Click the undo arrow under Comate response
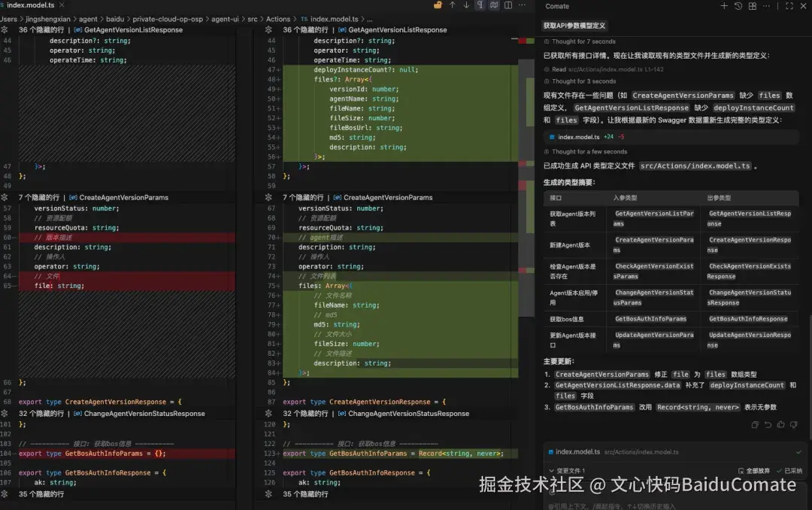Image resolution: width=812 pixels, height=510 pixels. click(x=768, y=424)
